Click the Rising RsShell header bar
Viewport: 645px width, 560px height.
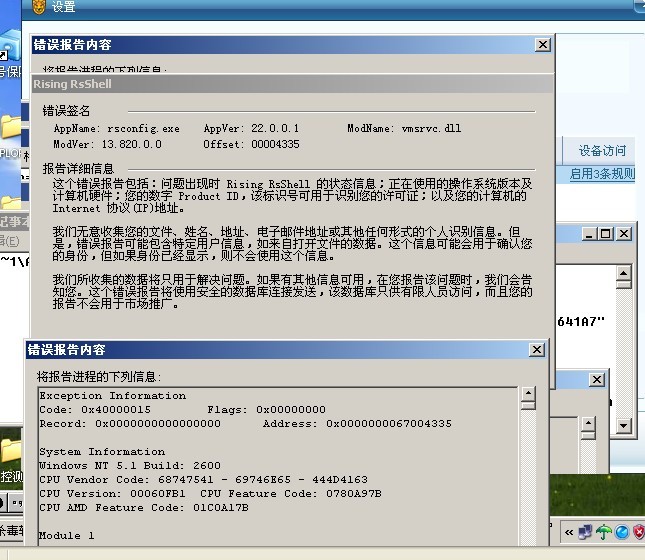pyautogui.click(x=293, y=84)
